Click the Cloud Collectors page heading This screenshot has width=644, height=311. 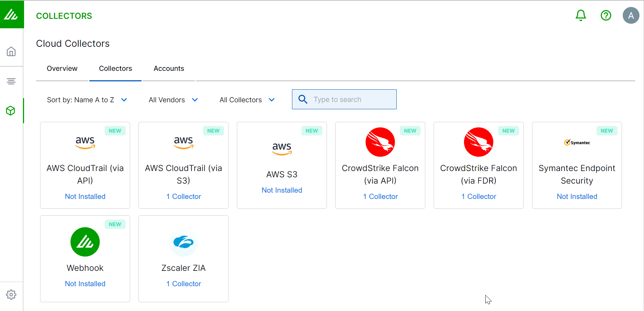(x=73, y=44)
